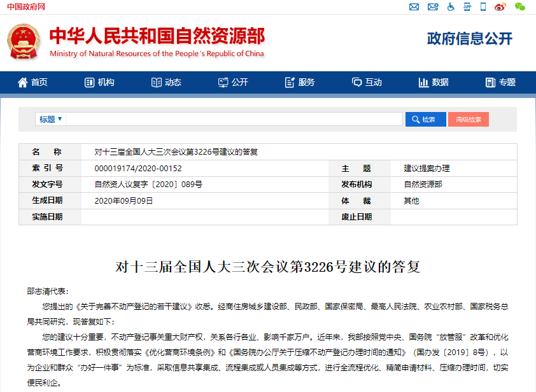
Task: Click the monitor icon beside 公开
Action: pyautogui.click(x=223, y=82)
